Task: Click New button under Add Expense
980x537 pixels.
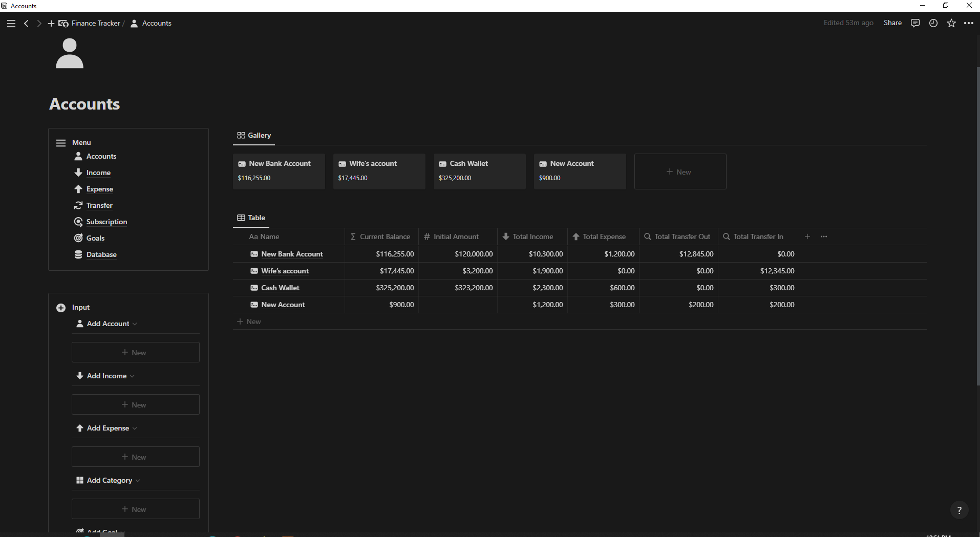Action: 136,457
